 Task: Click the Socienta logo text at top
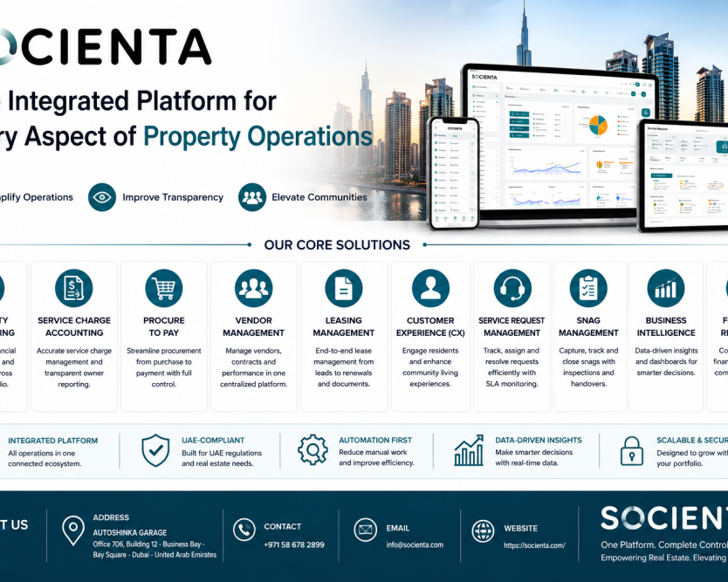106,46
